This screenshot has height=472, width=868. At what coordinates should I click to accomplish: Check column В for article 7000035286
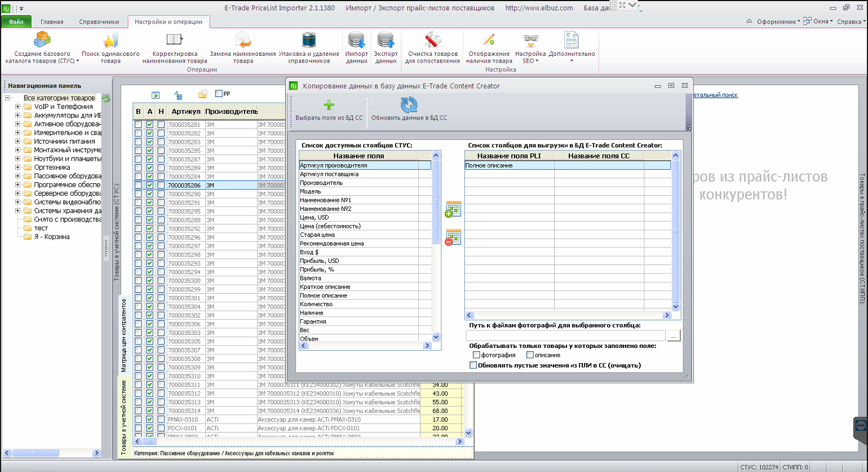point(138,185)
